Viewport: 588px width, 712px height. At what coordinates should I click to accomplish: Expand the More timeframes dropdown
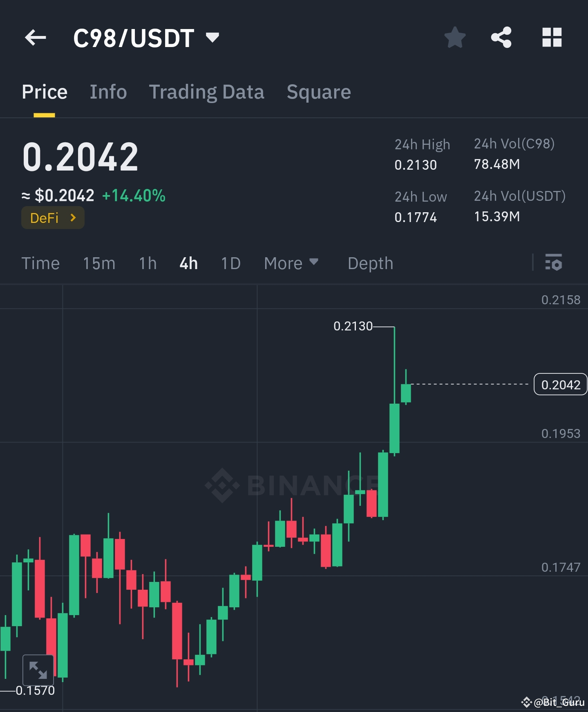click(x=291, y=263)
